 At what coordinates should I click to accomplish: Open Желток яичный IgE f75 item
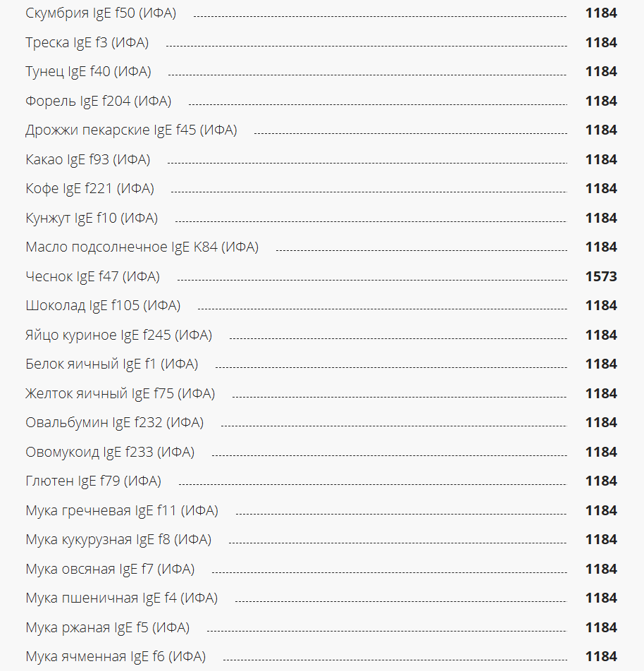pos(120,394)
